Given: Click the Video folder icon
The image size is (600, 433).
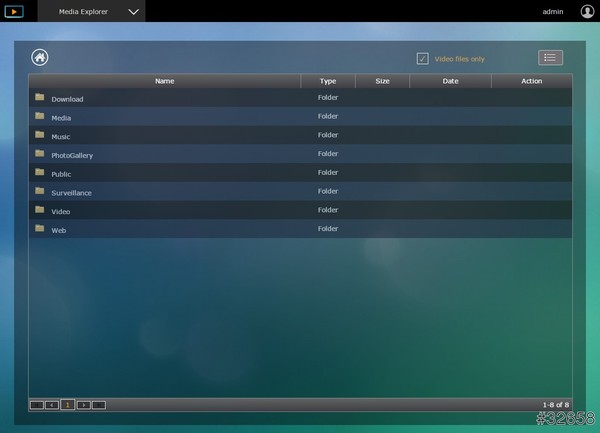Looking at the screenshot, I should pyautogui.click(x=40, y=209).
